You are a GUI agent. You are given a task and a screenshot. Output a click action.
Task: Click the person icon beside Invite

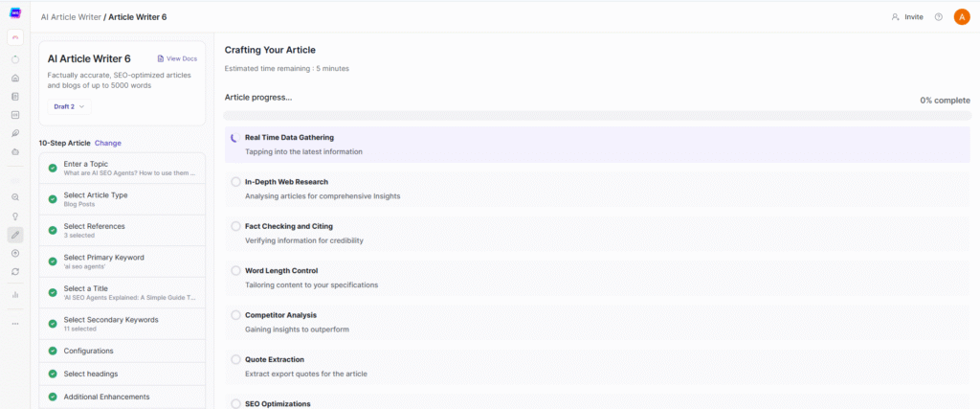pos(895,17)
